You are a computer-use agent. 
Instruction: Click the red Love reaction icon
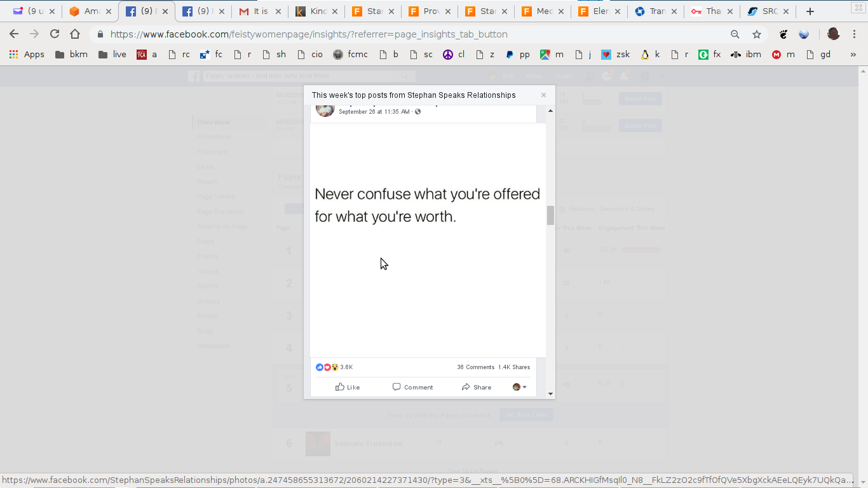point(327,367)
